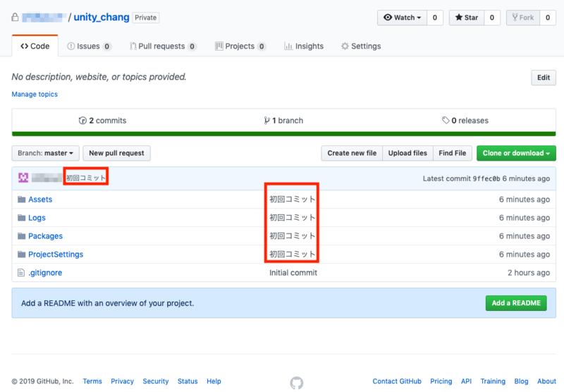Click the latest commit hash 9ffec0b

[x=486, y=178]
